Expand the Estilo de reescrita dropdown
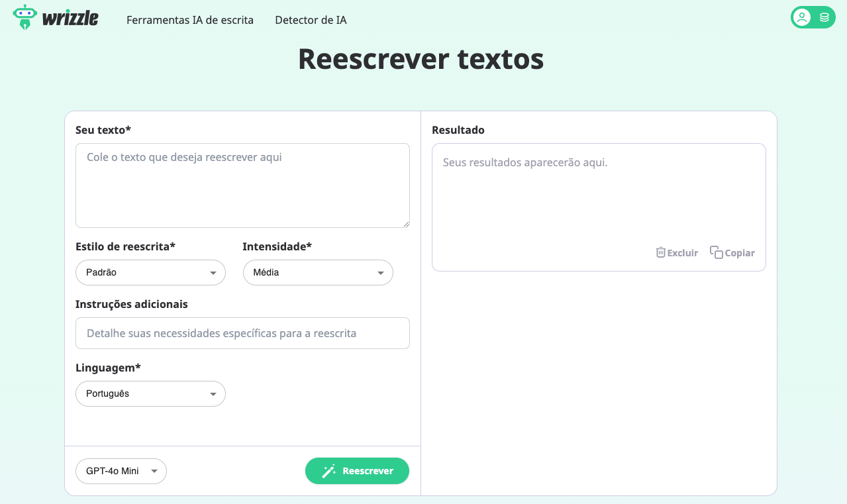 point(150,272)
